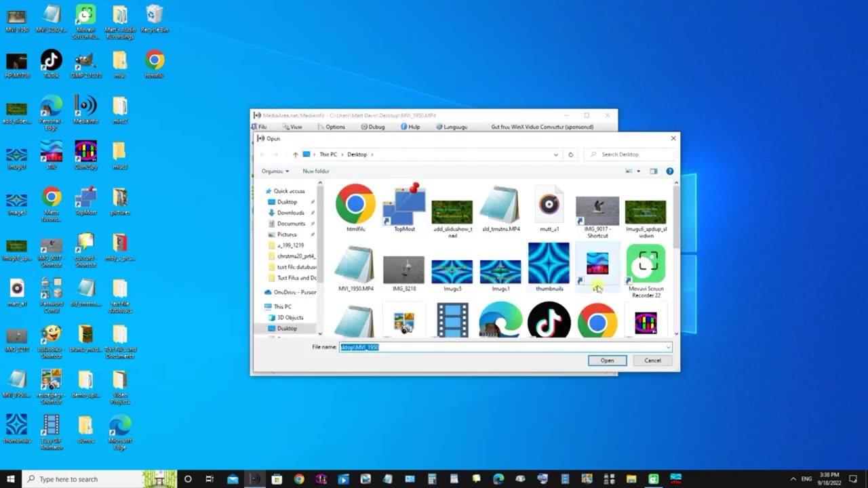868x488 pixels.
Task: Open the dialog help icon
Action: pyautogui.click(x=669, y=171)
